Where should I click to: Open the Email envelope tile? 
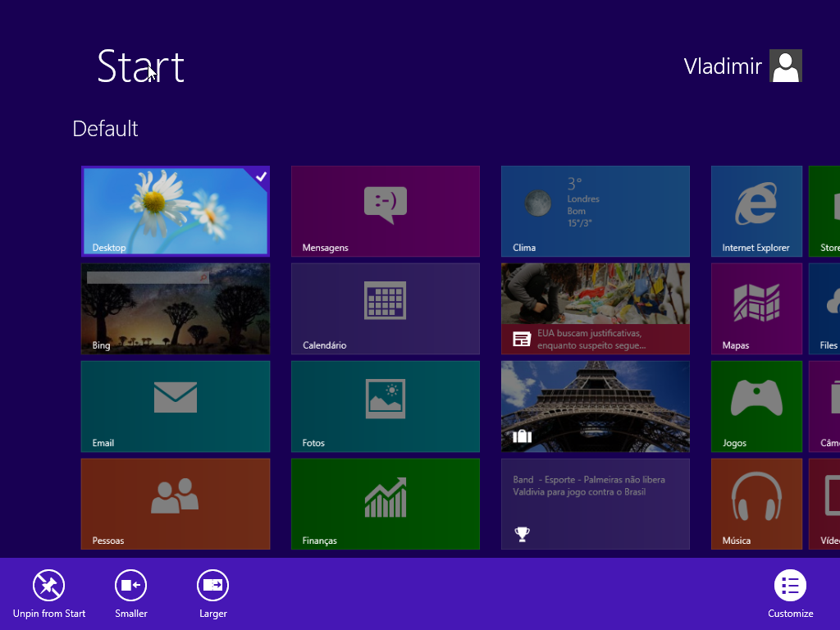coord(176,407)
